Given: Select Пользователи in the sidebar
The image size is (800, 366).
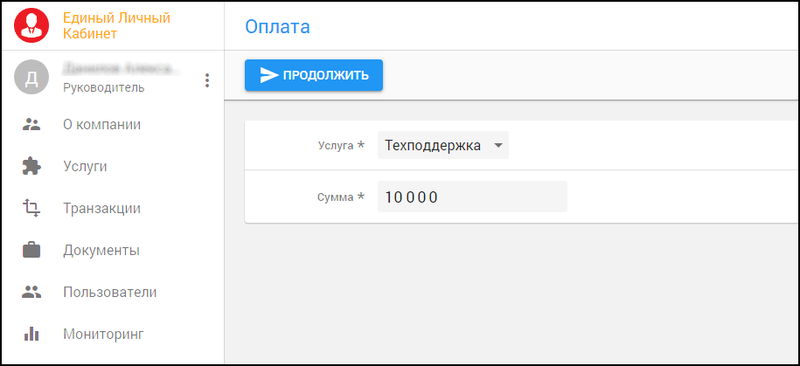Looking at the screenshot, I should point(110,292).
